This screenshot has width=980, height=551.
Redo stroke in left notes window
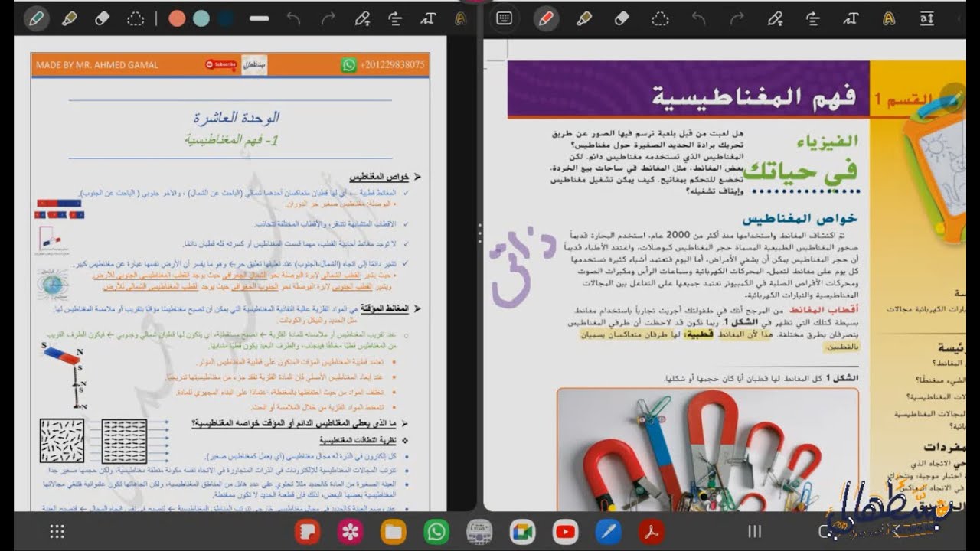328,18
